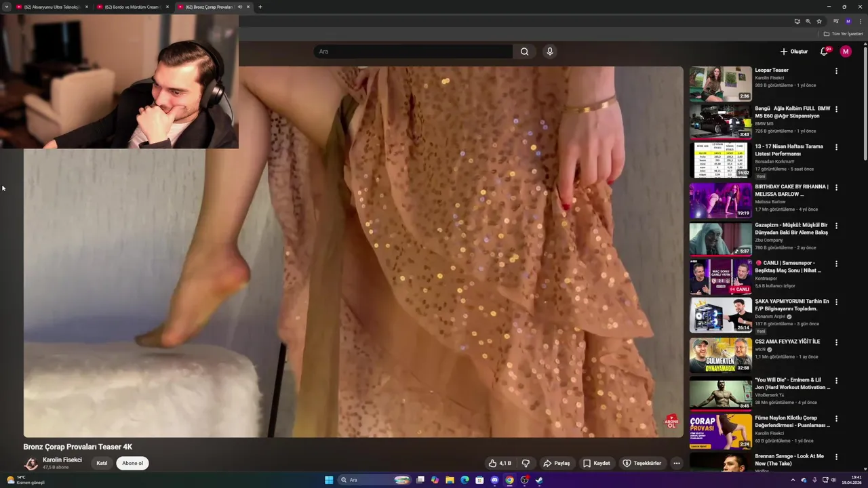
Task: Save video with Kaydet button
Action: pyautogui.click(x=597, y=464)
